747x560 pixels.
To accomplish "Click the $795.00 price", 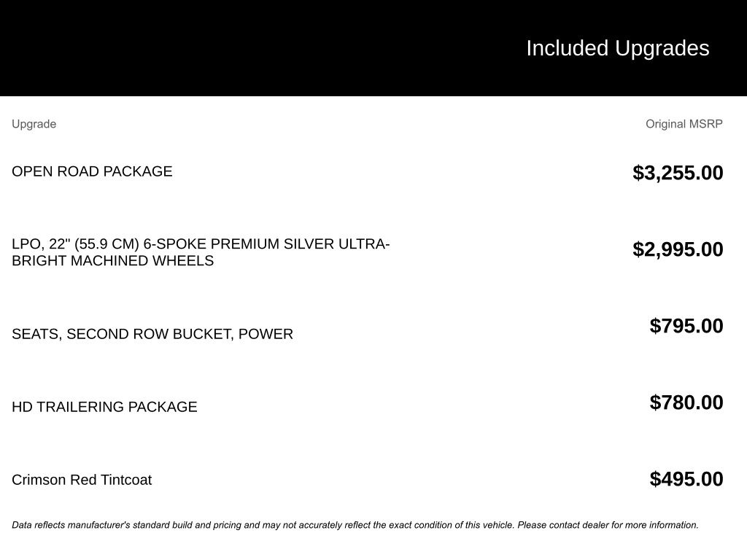I will click(x=686, y=326).
